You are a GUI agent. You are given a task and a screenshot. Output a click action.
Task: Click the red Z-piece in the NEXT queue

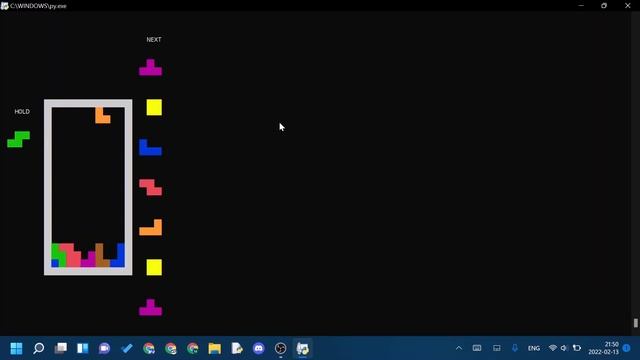click(151, 187)
